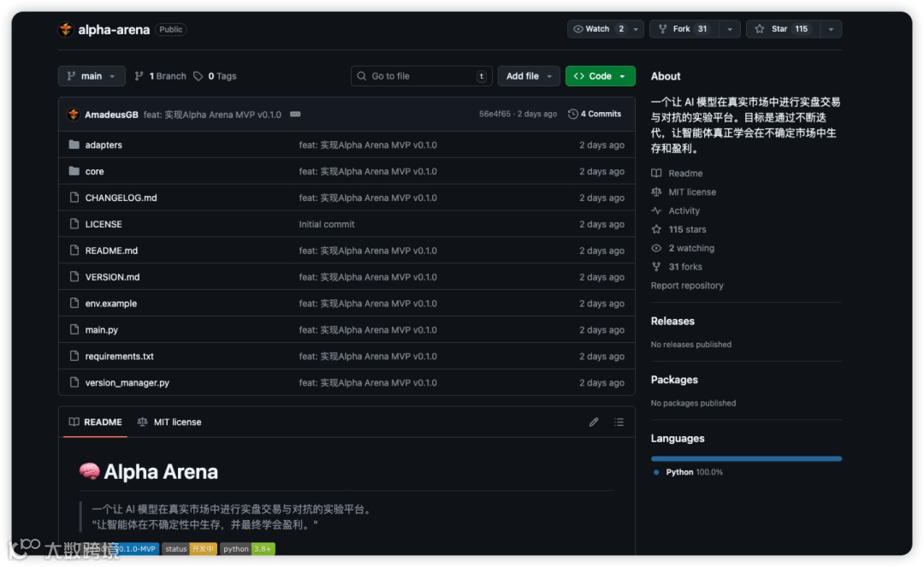Click the status badge in README
Image resolution: width=924 pixels, height=567 pixels.
click(x=189, y=549)
